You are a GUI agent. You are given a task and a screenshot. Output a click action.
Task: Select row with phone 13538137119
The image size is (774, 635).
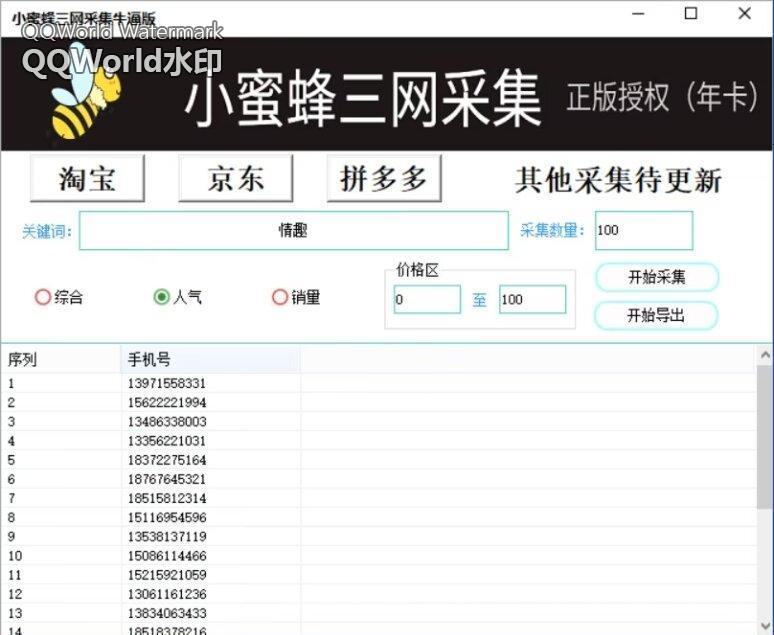coord(378,536)
